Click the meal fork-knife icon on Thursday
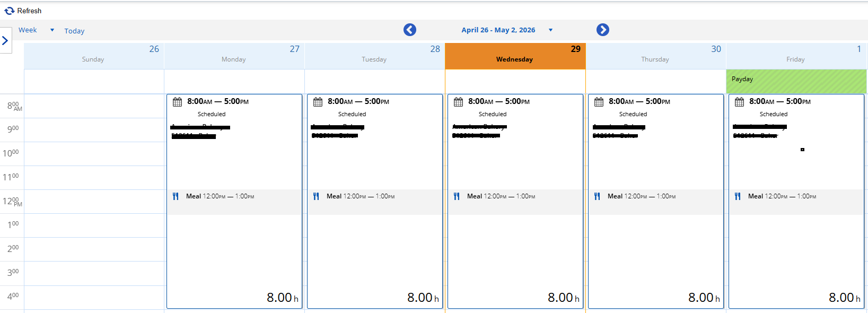This screenshot has width=868, height=313. tap(598, 196)
